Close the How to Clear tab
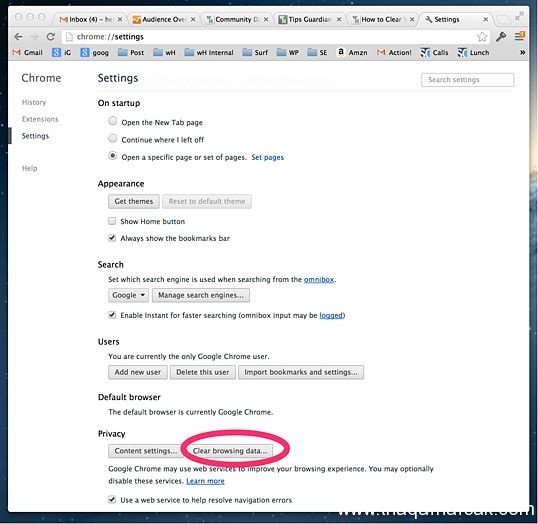Screen dimensions: 538x524 tap(412, 20)
